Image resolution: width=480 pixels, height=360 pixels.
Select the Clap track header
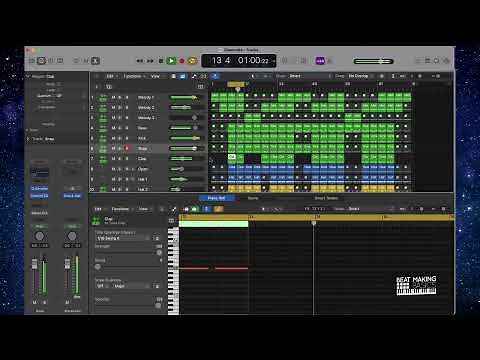148,159
